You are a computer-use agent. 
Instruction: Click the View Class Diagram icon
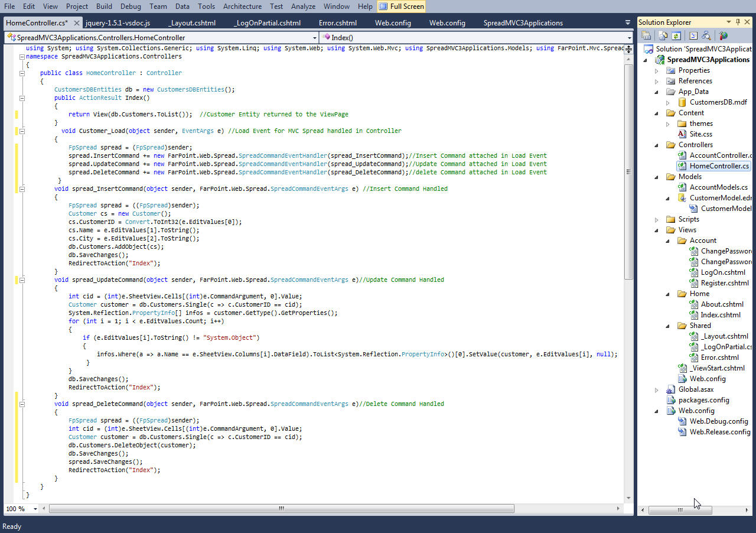(706, 36)
